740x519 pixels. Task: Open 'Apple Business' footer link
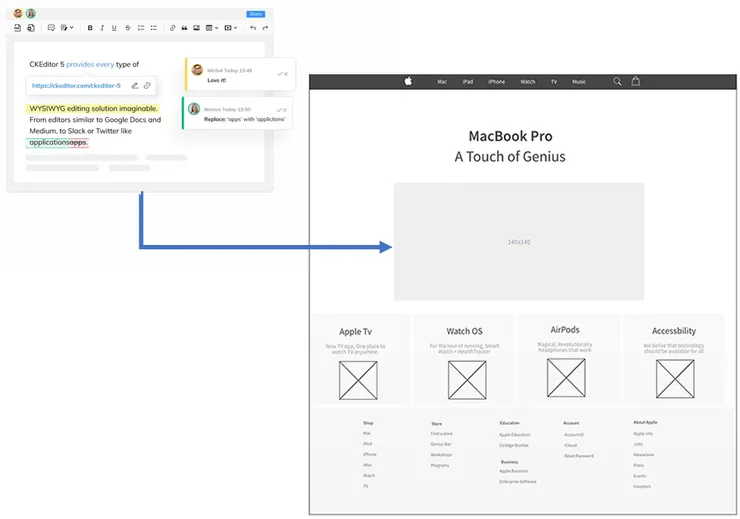click(x=513, y=471)
